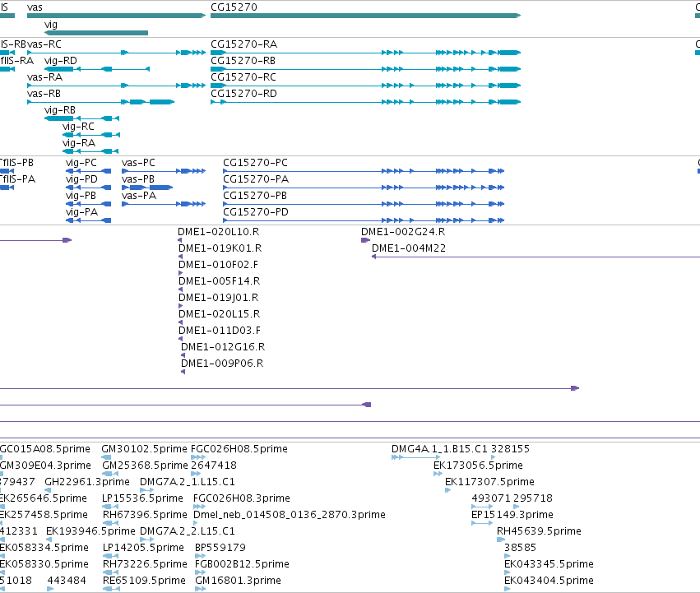Select the vig-RC transcript label
The image size is (700, 593).
pyautogui.click(x=79, y=127)
